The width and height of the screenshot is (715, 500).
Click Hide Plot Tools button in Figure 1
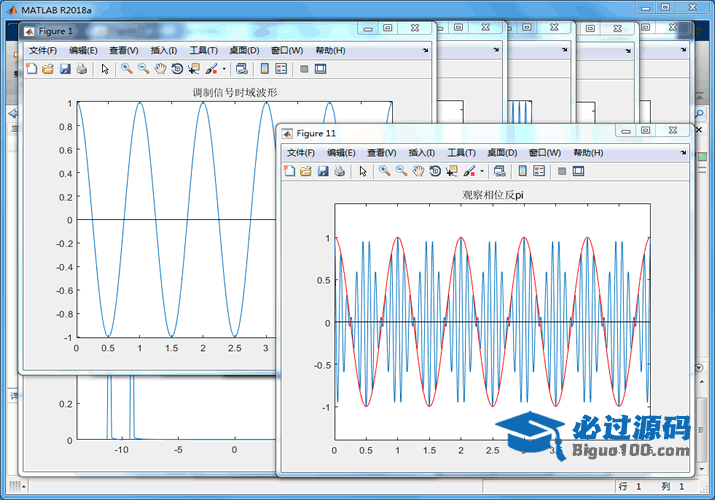303,69
